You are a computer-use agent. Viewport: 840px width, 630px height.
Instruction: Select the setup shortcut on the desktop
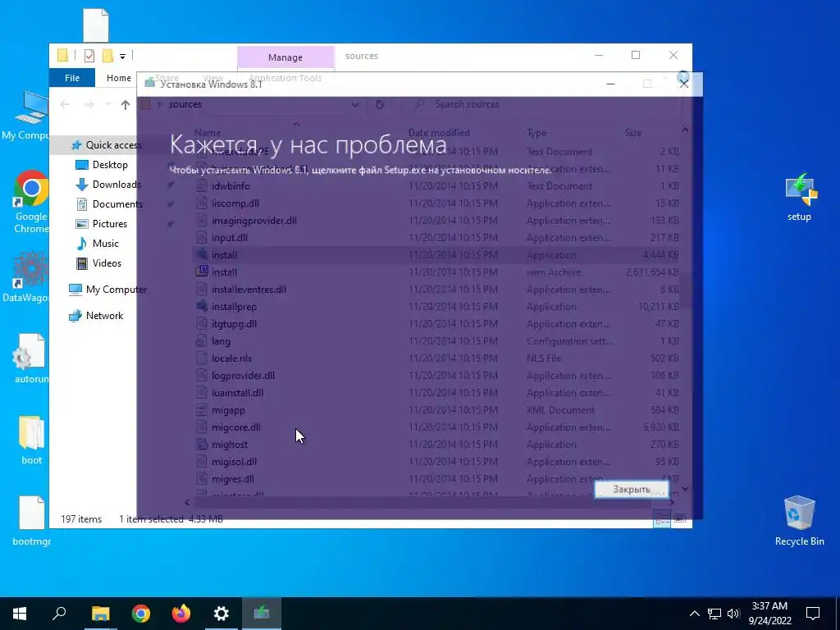pyautogui.click(x=799, y=197)
